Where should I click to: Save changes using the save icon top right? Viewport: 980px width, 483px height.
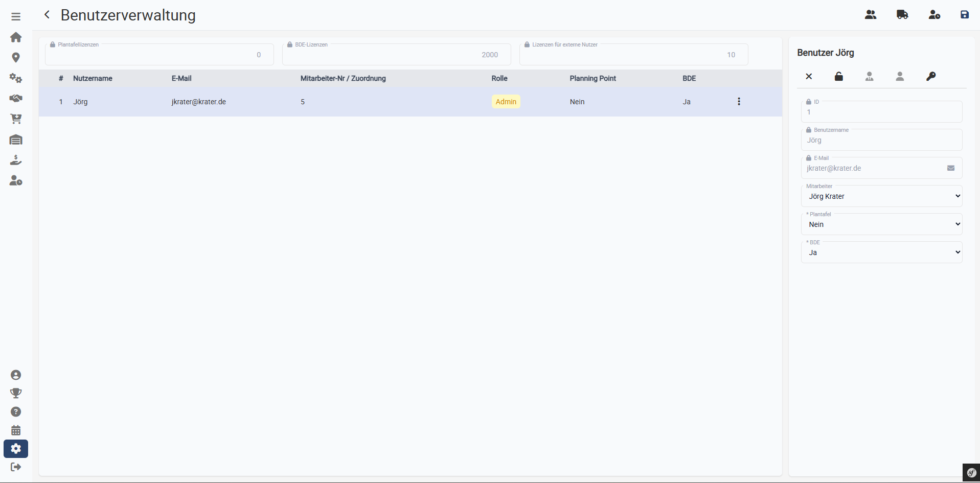965,14
